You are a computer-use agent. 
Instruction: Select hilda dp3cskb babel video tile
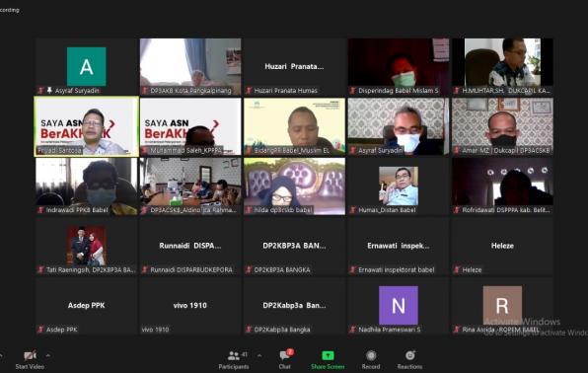click(x=294, y=186)
